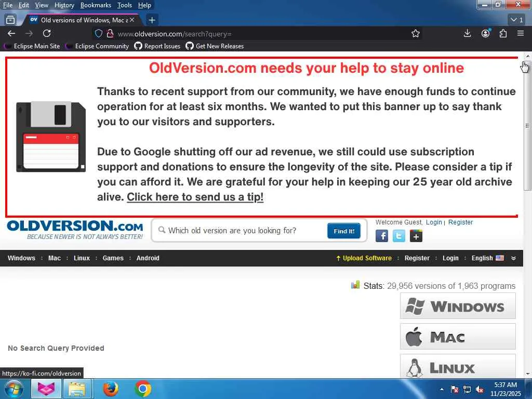This screenshot has width=532, height=399.
Task: Open the Eclipse Community bookmark
Action: pos(97,46)
